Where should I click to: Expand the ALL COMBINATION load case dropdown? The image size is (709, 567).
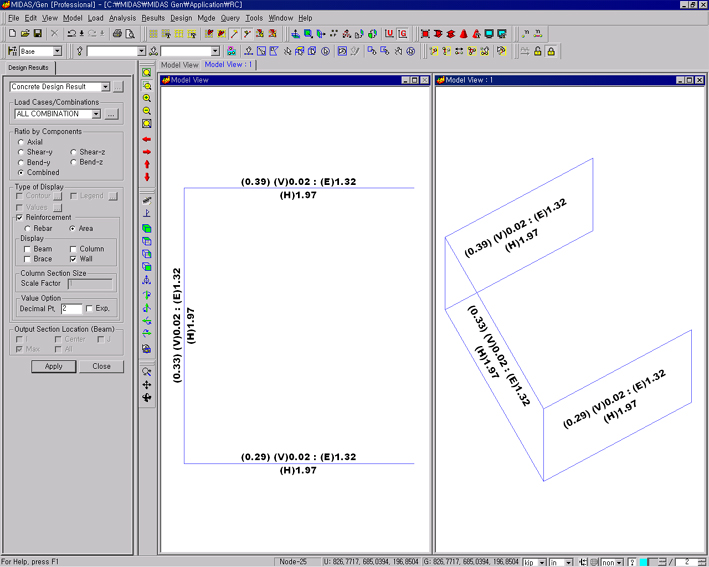point(96,114)
